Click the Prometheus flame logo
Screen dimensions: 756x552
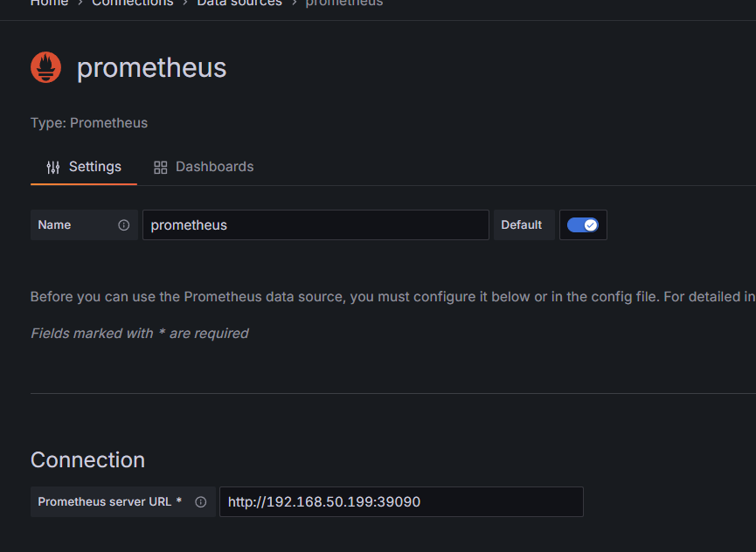(x=45, y=67)
